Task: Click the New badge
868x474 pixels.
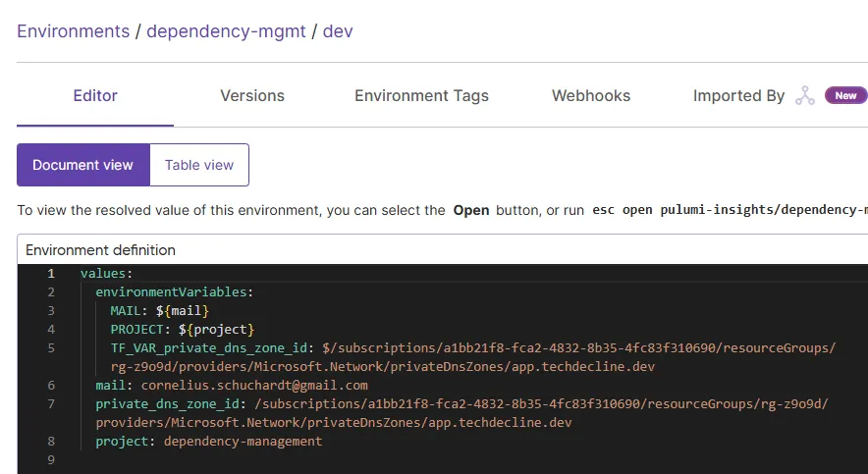Action: [845, 96]
